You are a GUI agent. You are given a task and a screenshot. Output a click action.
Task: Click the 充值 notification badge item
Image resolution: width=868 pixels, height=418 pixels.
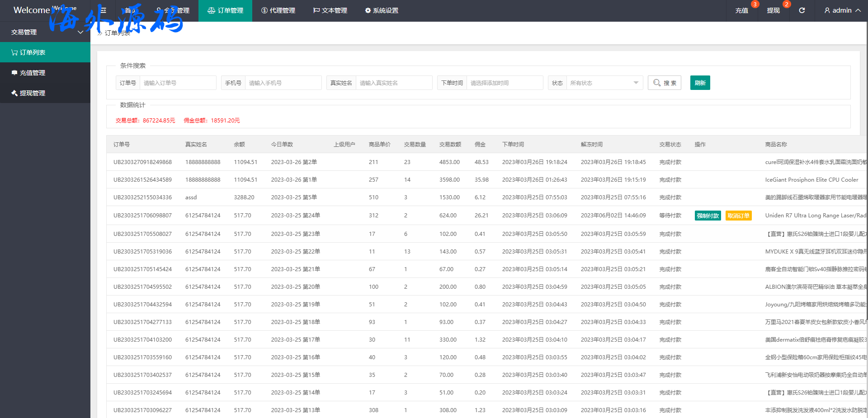coord(741,10)
